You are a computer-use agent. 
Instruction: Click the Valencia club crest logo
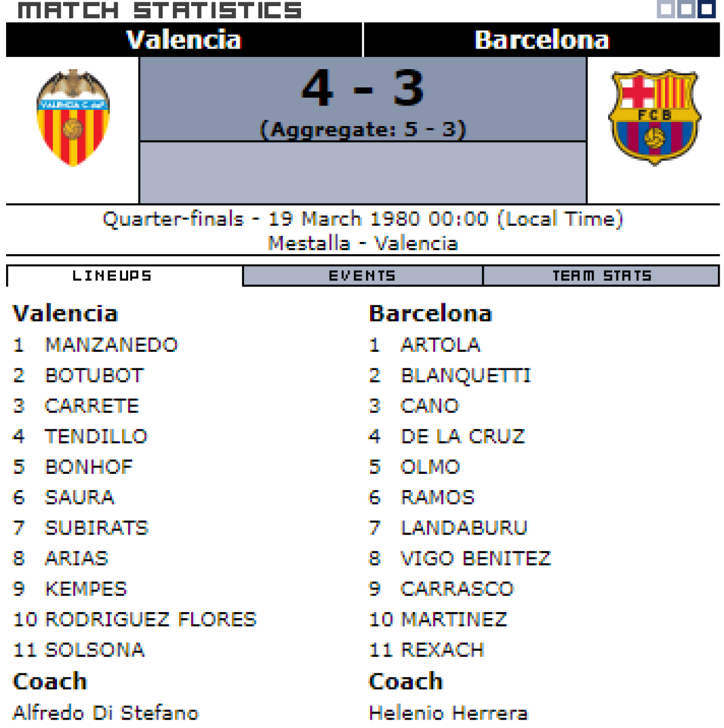pos(73,118)
